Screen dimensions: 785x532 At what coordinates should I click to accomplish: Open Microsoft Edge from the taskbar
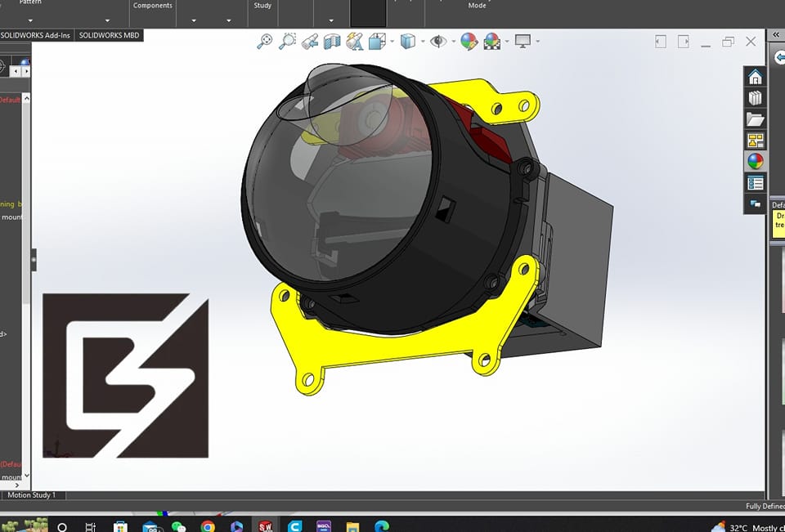coord(382,527)
